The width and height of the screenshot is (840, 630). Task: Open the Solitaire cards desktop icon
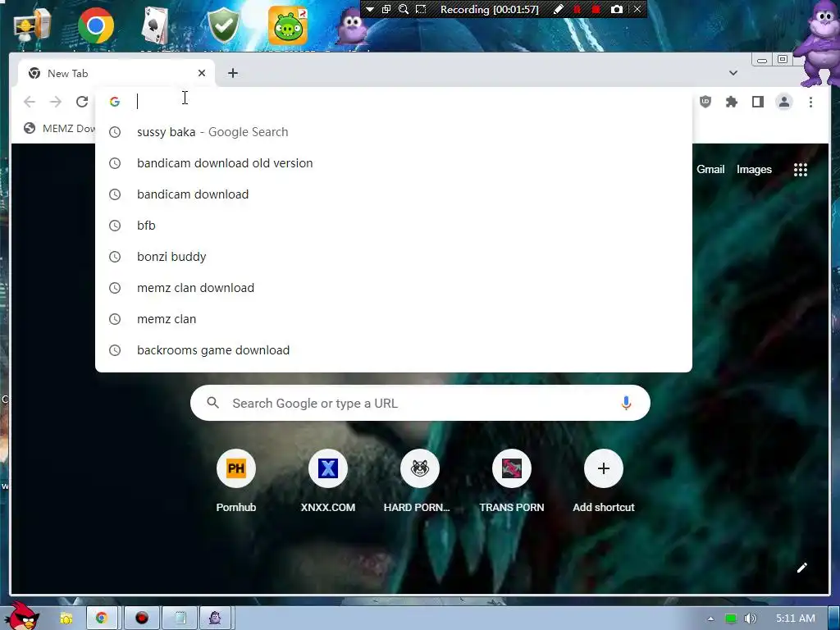coord(155,25)
